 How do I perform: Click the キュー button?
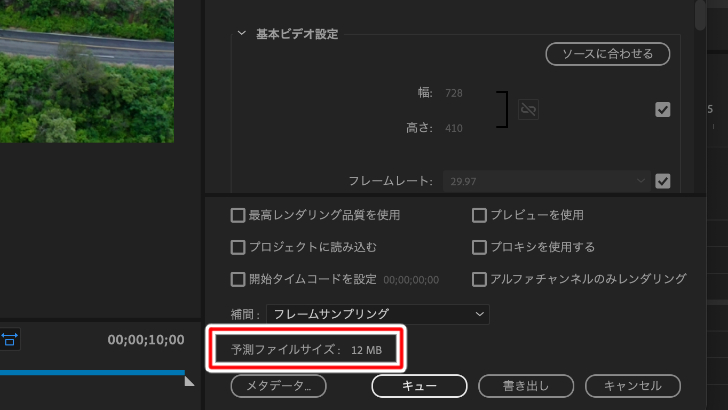tap(419, 386)
